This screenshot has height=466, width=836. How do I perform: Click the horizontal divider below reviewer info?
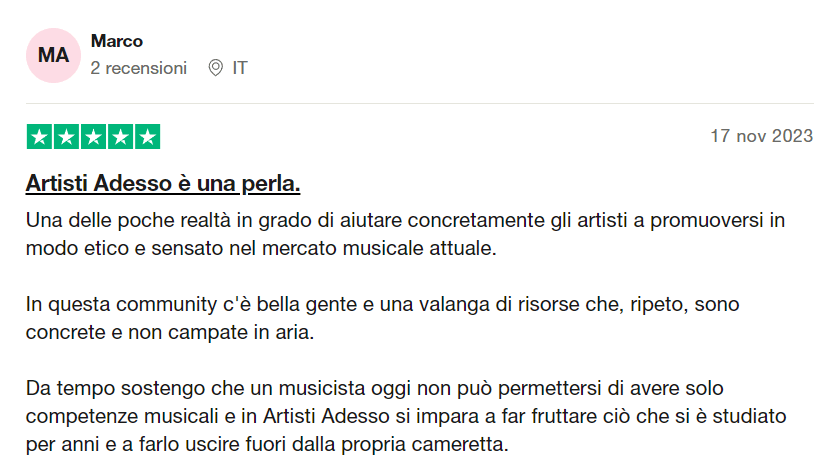(418, 103)
